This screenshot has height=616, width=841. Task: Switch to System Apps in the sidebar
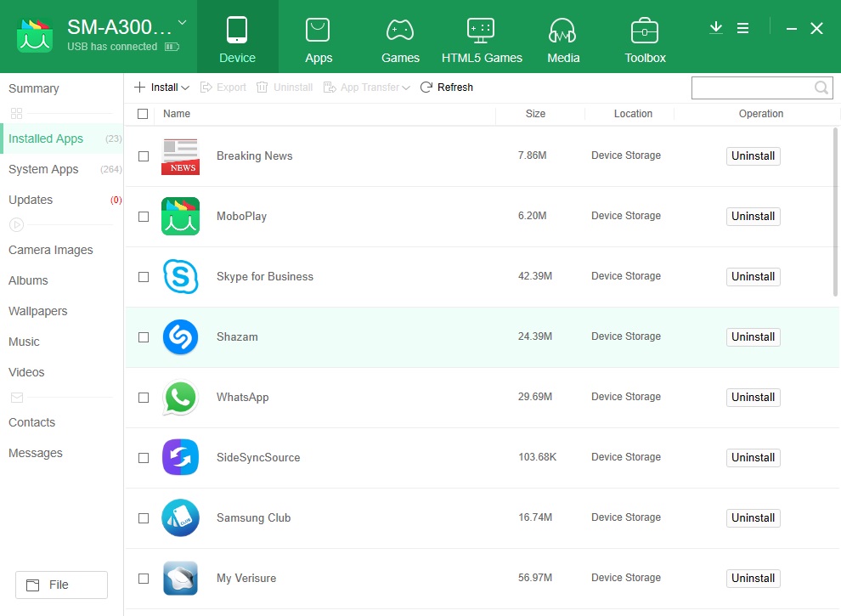click(43, 169)
